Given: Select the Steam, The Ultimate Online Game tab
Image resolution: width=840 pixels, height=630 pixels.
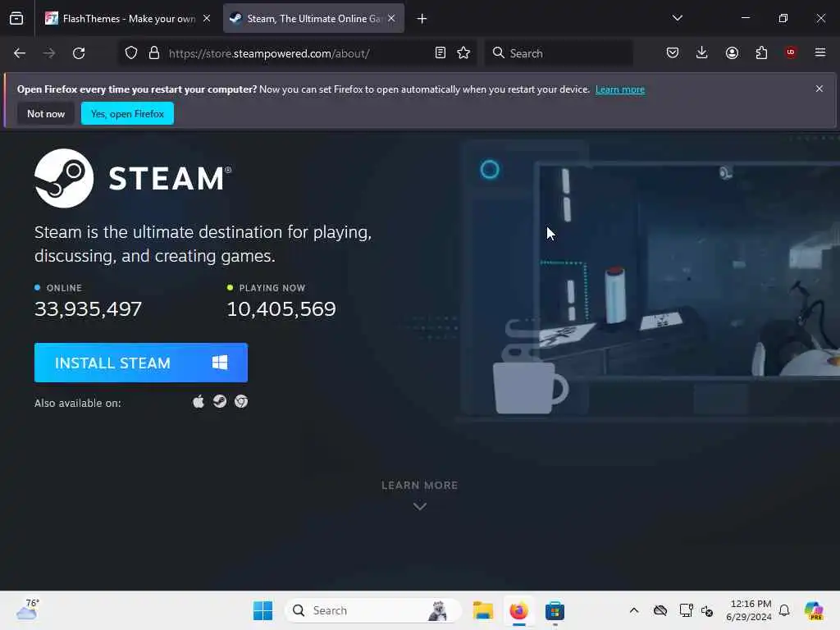Looking at the screenshot, I should pyautogui.click(x=313, y=19).
